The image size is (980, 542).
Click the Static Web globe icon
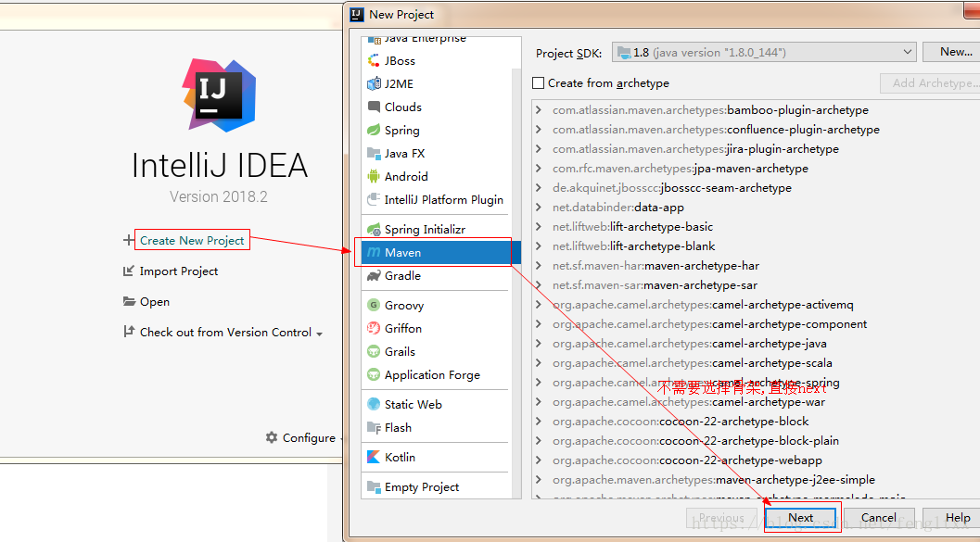(374, 404)
